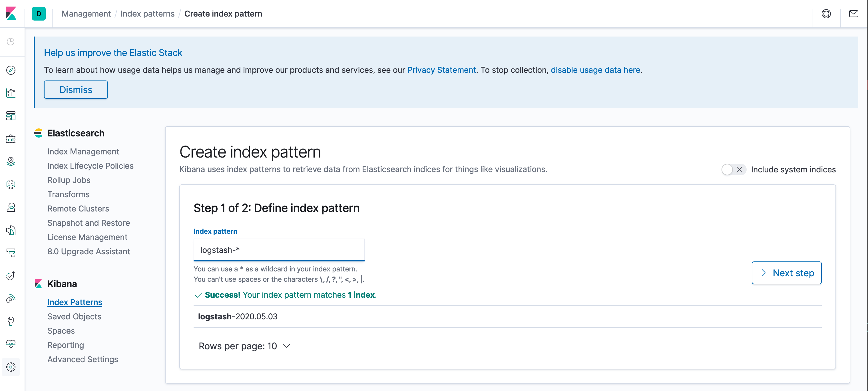Open the help lifebuoy icon
The width and height of the screenshot is (868, 391).
pyautogui.click(x=826, y=14)
